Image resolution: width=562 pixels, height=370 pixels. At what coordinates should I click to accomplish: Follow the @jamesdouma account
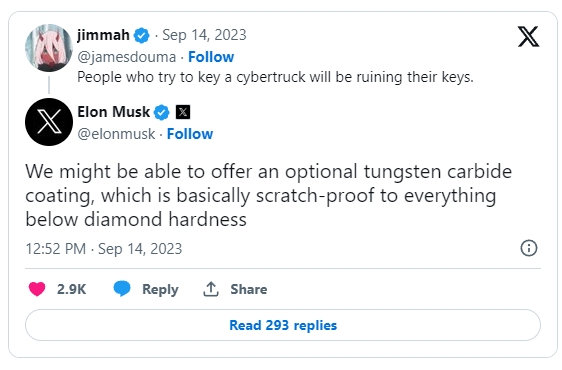click(x=211, y=57)
